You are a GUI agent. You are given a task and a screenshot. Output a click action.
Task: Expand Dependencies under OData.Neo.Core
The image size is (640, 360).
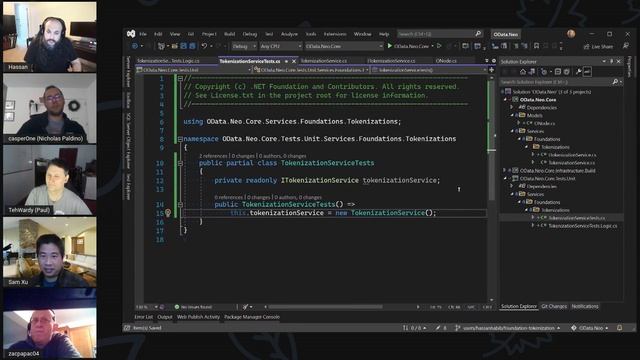coord(511,107)
